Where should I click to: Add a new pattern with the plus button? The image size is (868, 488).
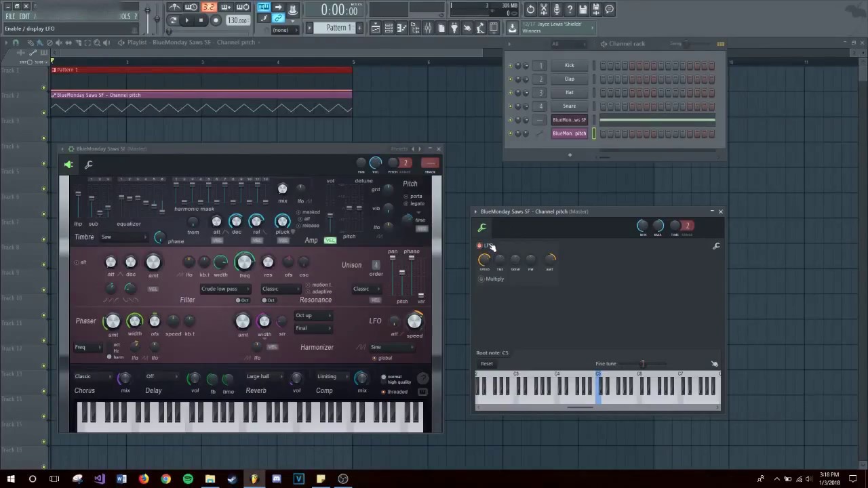pos(359,28)
